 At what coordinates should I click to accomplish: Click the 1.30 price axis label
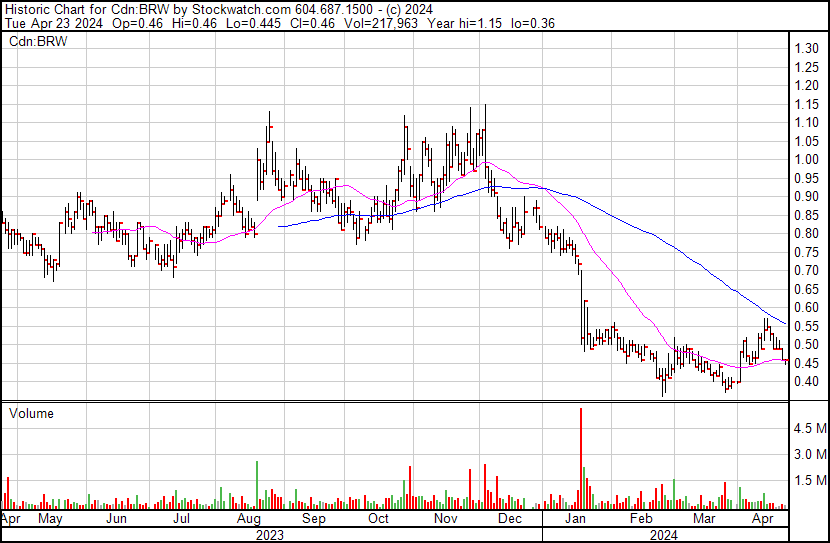coord(807,48)
